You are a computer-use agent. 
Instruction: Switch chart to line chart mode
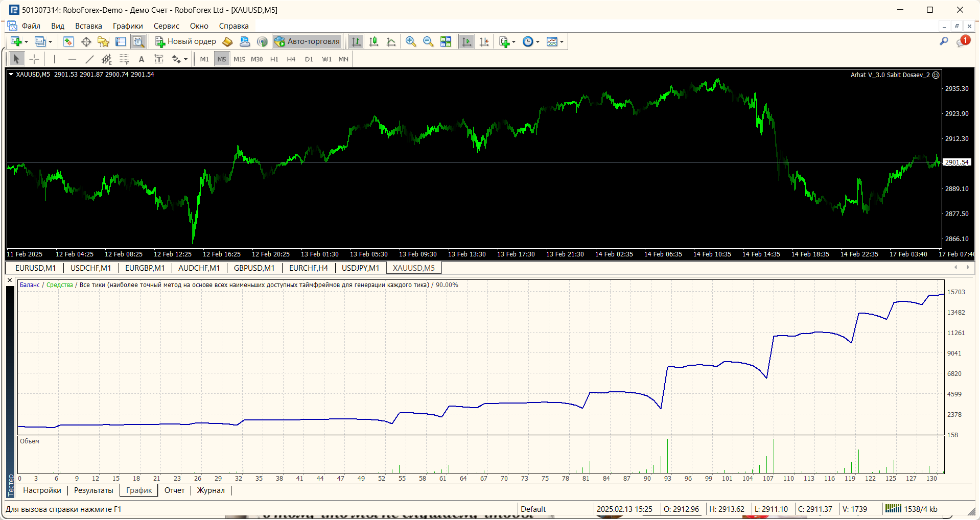tap(391, 41)
